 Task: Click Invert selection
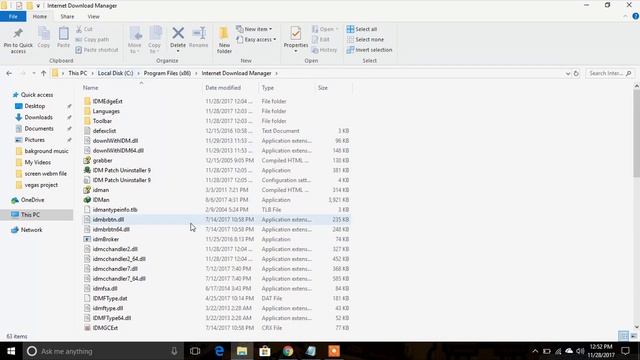coord(369,50)
